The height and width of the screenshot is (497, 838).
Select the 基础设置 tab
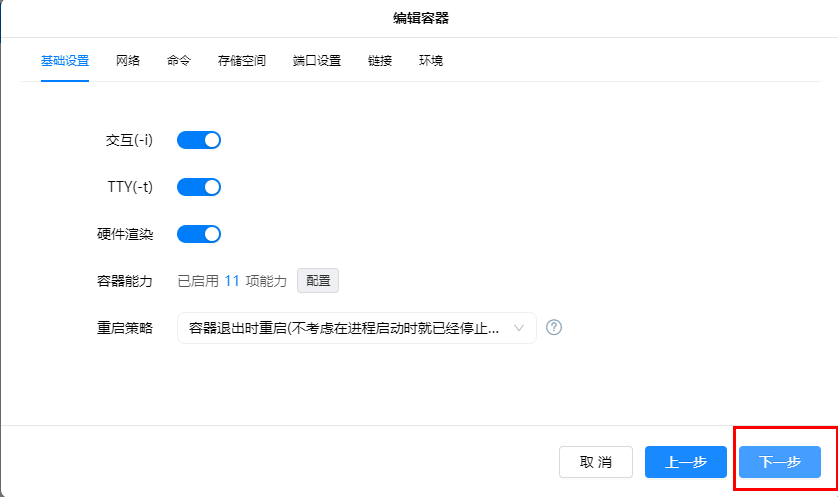(x=65, y=61)
